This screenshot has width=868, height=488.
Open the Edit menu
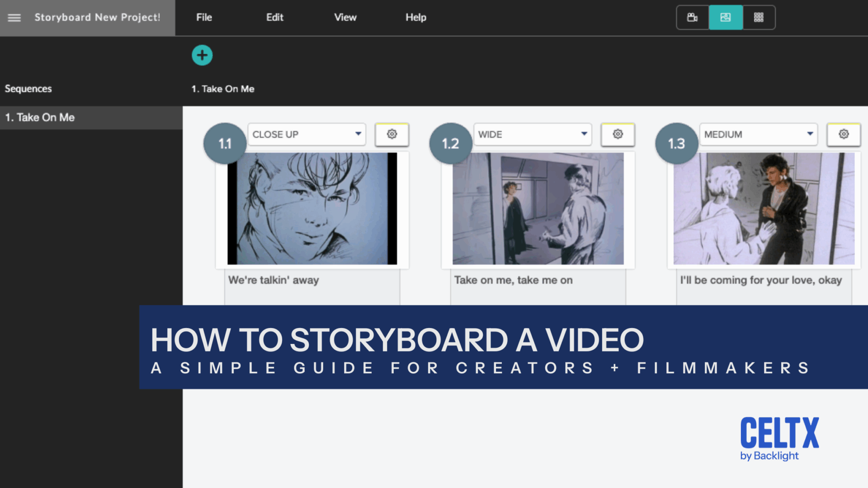coord(274,17)
